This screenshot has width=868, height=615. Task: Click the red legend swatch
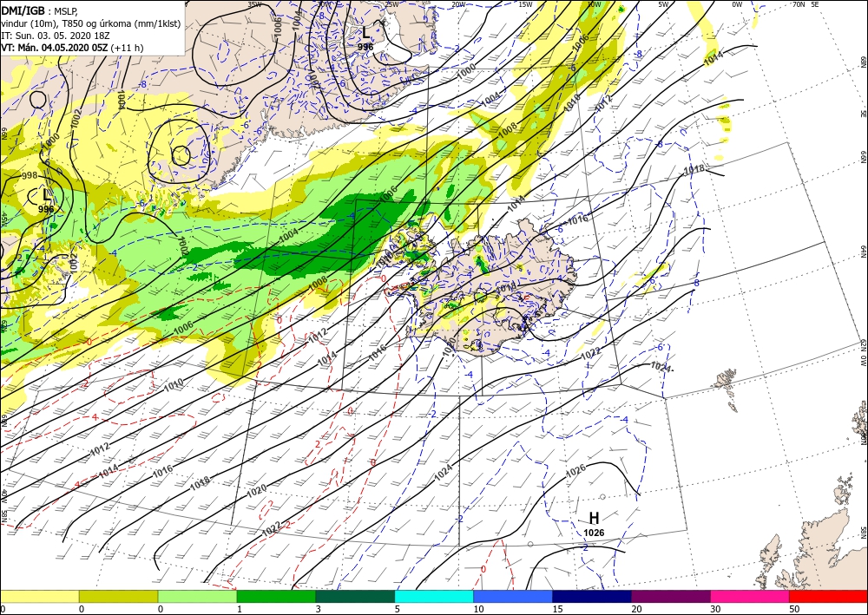point(829,597)
